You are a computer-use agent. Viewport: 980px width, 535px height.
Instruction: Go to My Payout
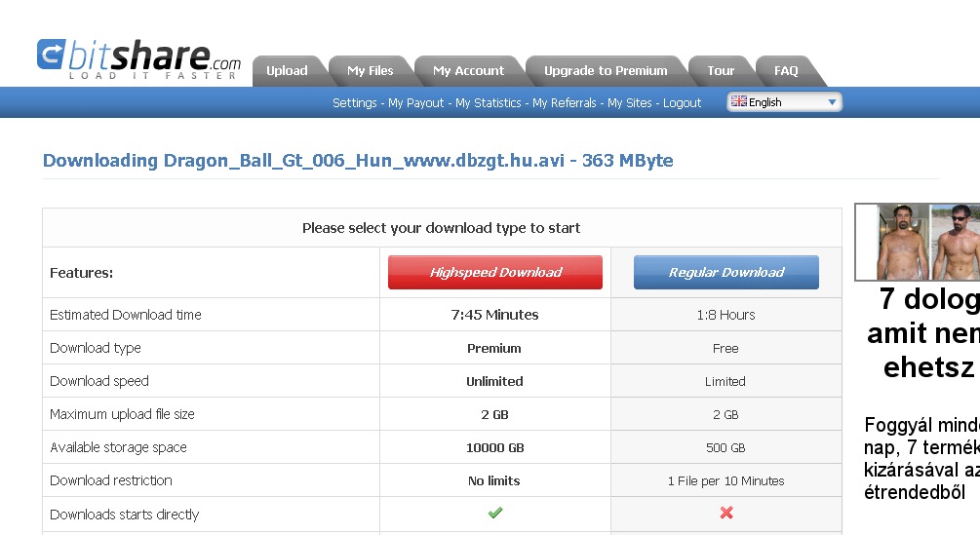[x=415, y=103]
